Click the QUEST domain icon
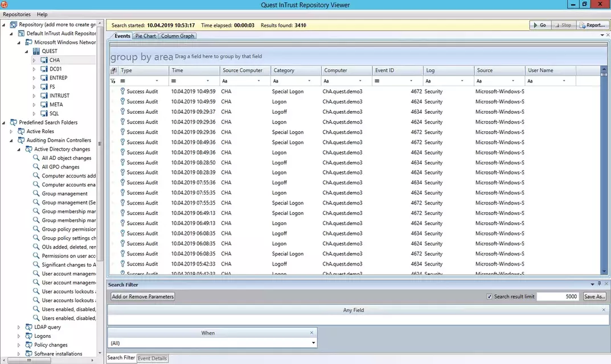This screenshot has height=364, width=611. tap(36, 51)
